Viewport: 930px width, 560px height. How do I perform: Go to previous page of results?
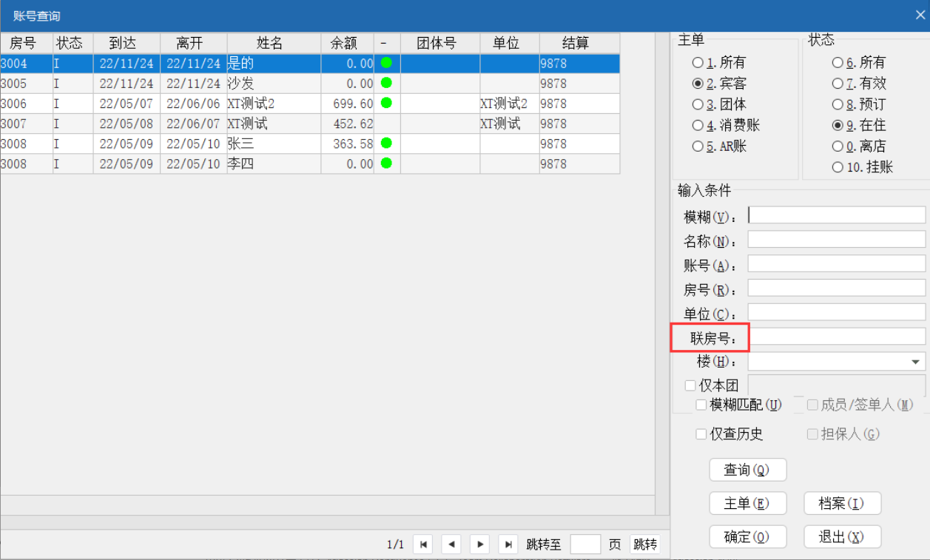[x=451, y=544]
